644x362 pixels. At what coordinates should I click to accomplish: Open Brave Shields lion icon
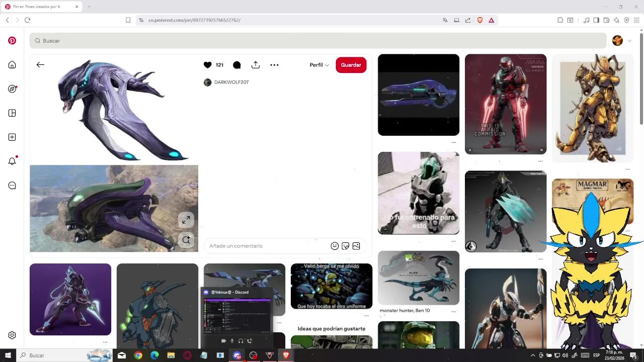point(479,20)
